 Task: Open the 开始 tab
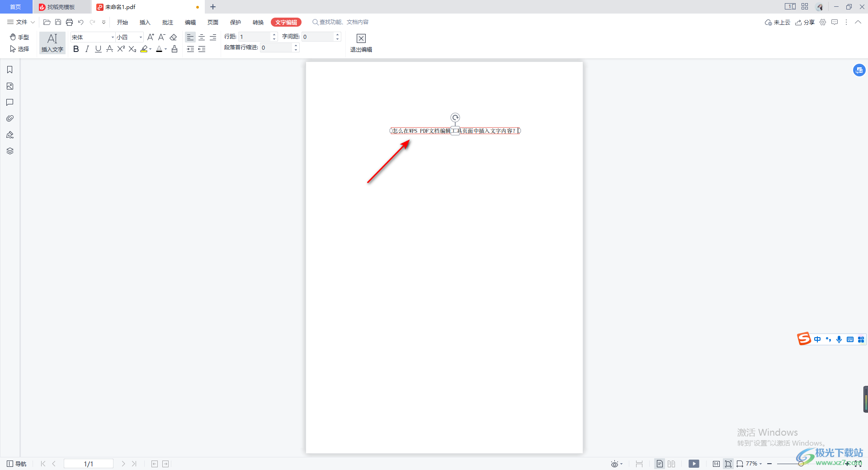pos(123,22)
